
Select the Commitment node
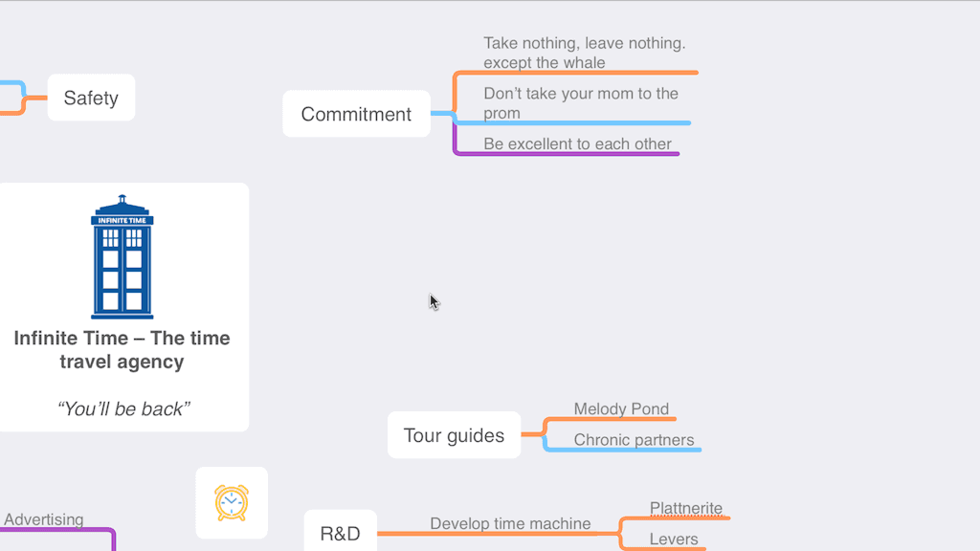tap(356, 114)
